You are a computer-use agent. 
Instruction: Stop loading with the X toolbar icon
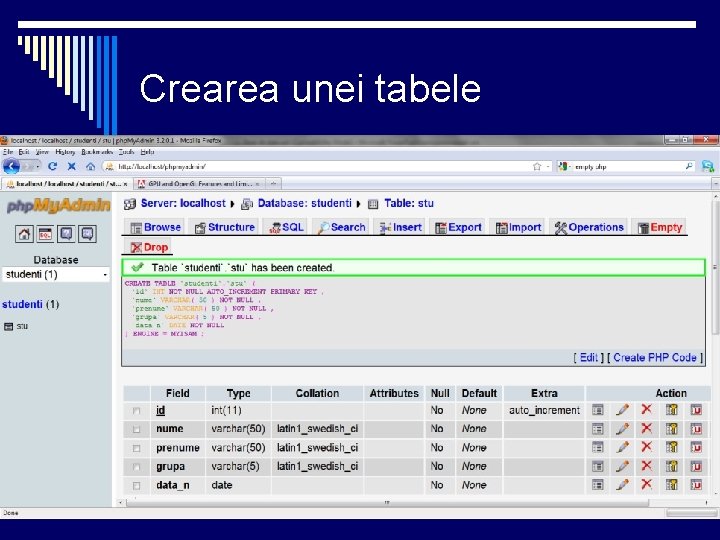coord(72,166)
